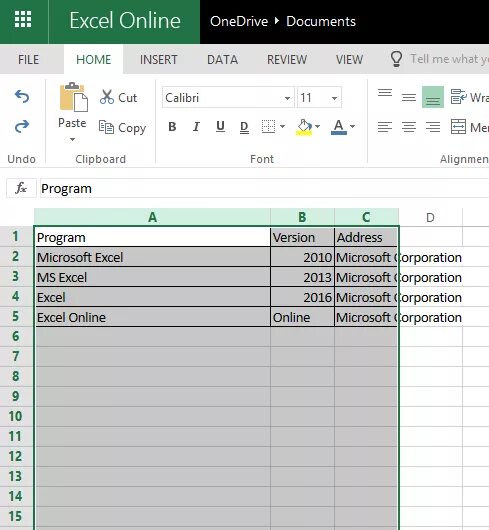Image resolution: width=489 pixels, height=530 pixels.
Task: Click the Cut scissors button
Action: (118, 97)
